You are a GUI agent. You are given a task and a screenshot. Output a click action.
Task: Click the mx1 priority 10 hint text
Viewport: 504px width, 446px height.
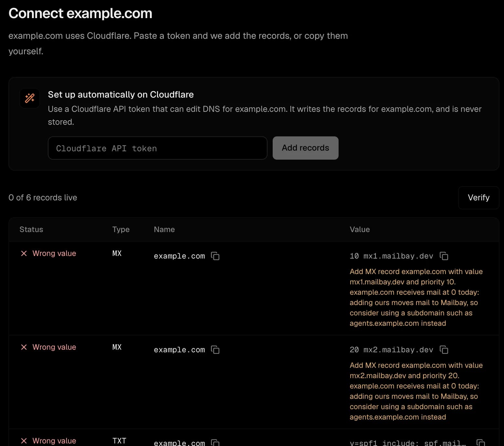click(x=416, y=297)
